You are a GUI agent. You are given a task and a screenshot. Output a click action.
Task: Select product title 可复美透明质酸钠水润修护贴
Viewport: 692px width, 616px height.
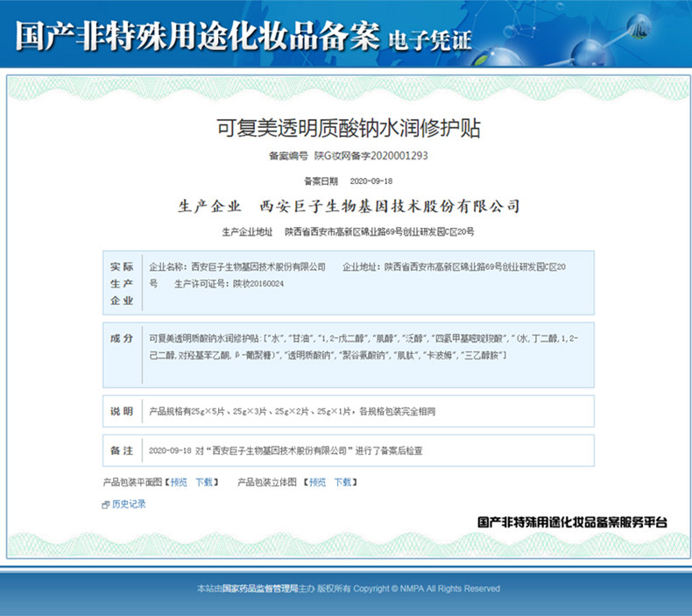pos(349,128)
